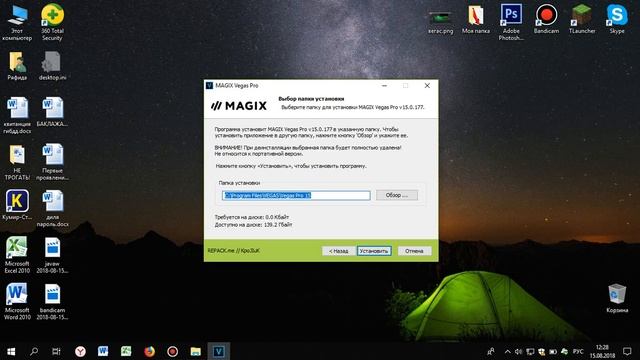Select the БАКЛАЖА... Word document icon

click(x=52, y=112)
